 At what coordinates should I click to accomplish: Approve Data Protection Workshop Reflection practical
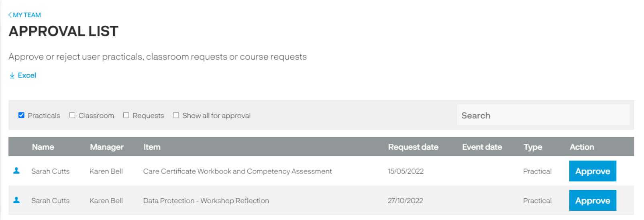(x=593, y=200)
